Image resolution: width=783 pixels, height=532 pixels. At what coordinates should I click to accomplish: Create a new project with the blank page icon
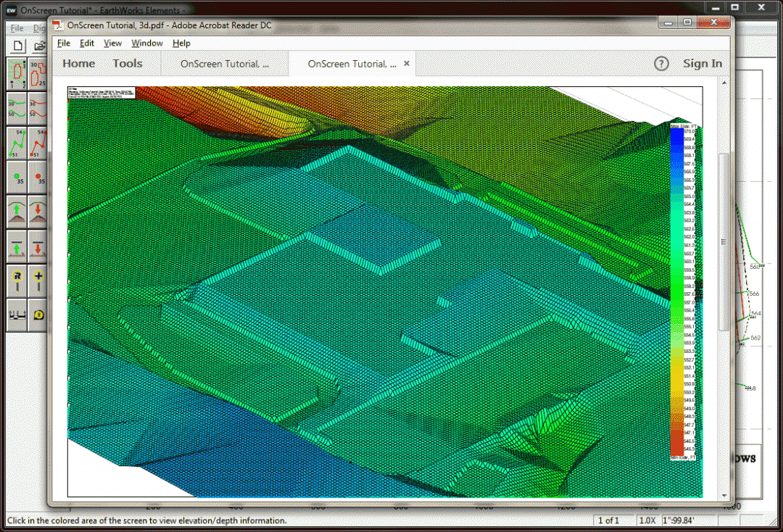tap(17, 45)
